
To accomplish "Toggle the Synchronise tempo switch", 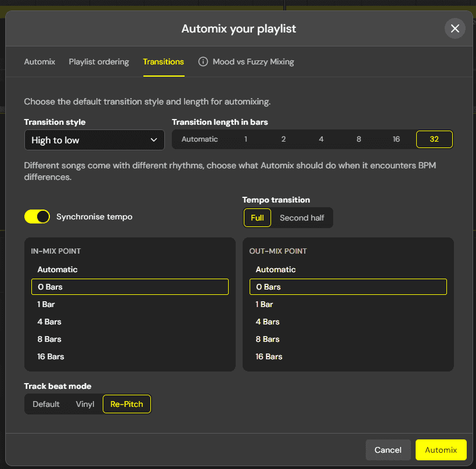I will tap(37, 217).
